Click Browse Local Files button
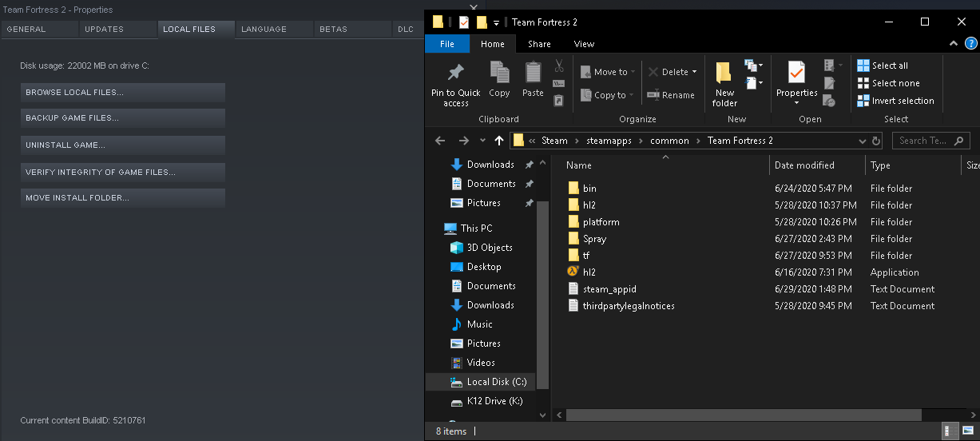The image size is (980, 441). click(123, 93)
